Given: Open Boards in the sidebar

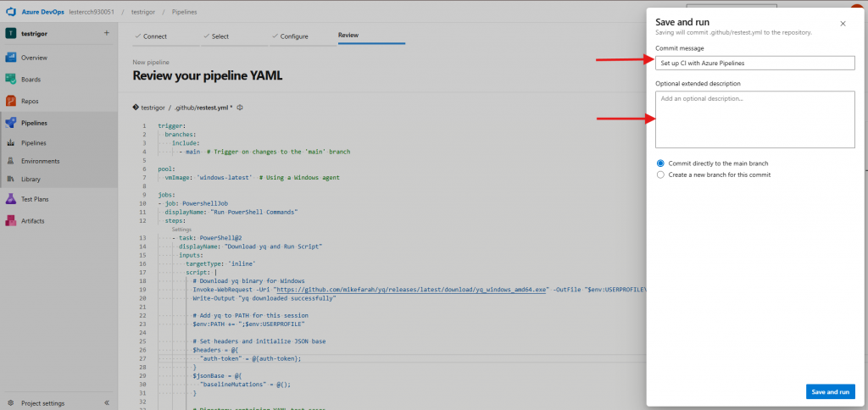Looking at the screenshot, I should click(31, 79).
